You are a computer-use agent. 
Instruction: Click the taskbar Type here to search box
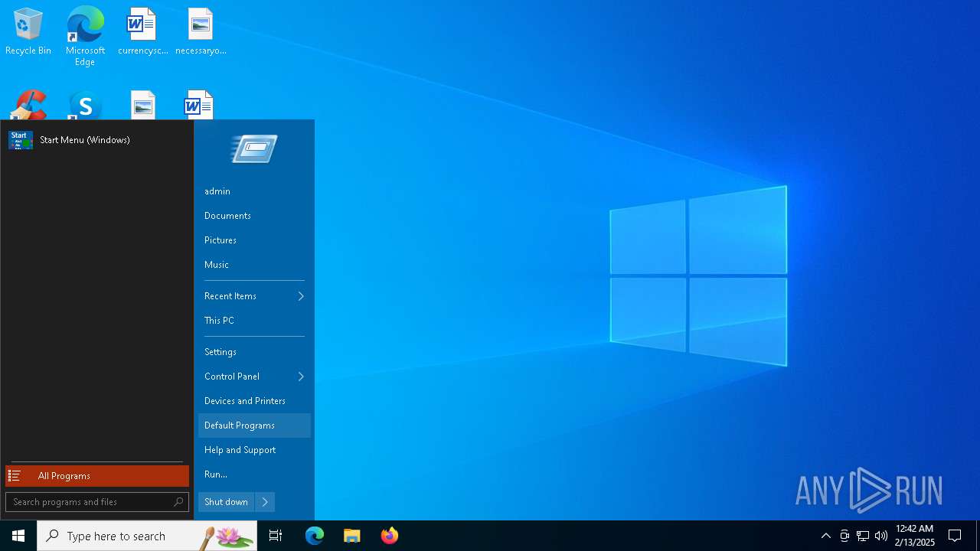tap(147, 536)
